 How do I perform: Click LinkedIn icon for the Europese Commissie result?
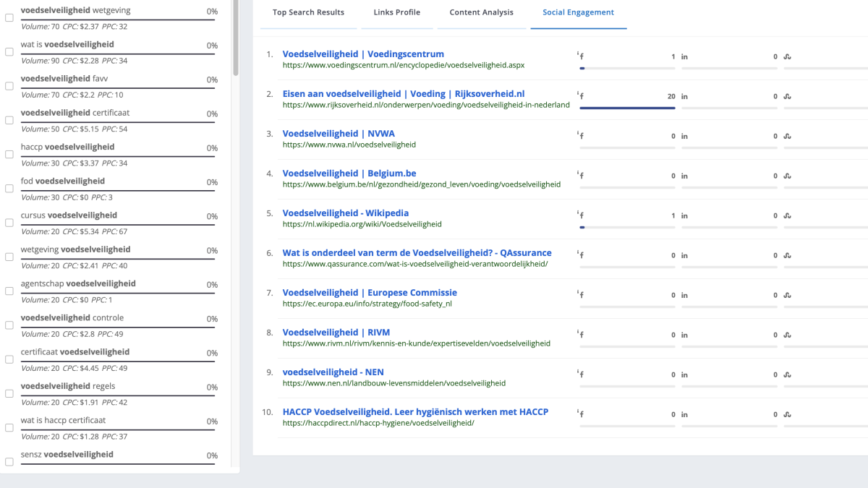click(x=684, y=295)
